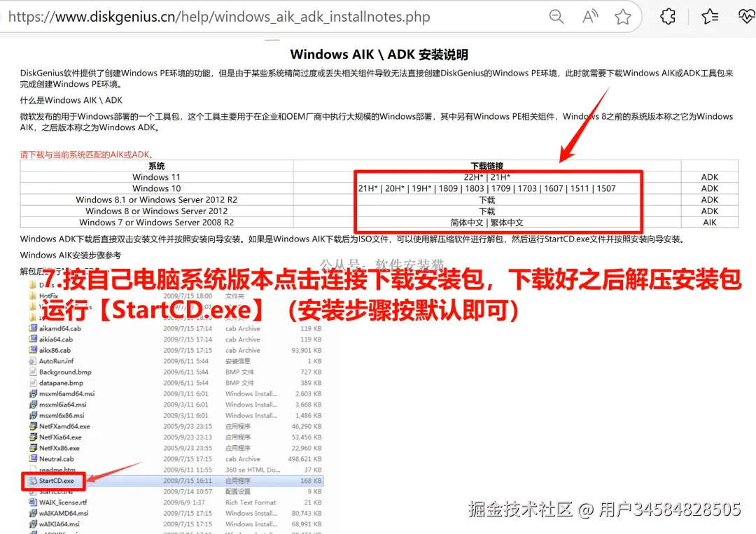Open the 22H* link for Windows 11
Viewport: 756px width, 534px height.
click(473, 177)
